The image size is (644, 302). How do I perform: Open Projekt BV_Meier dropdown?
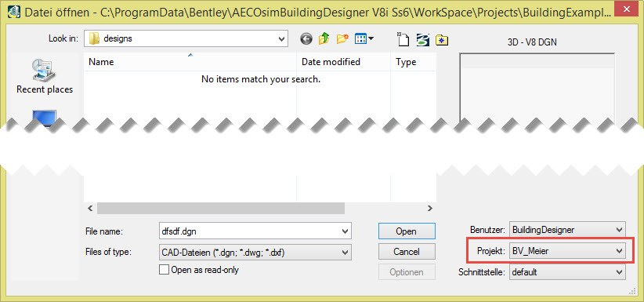(x=567, y=250)
